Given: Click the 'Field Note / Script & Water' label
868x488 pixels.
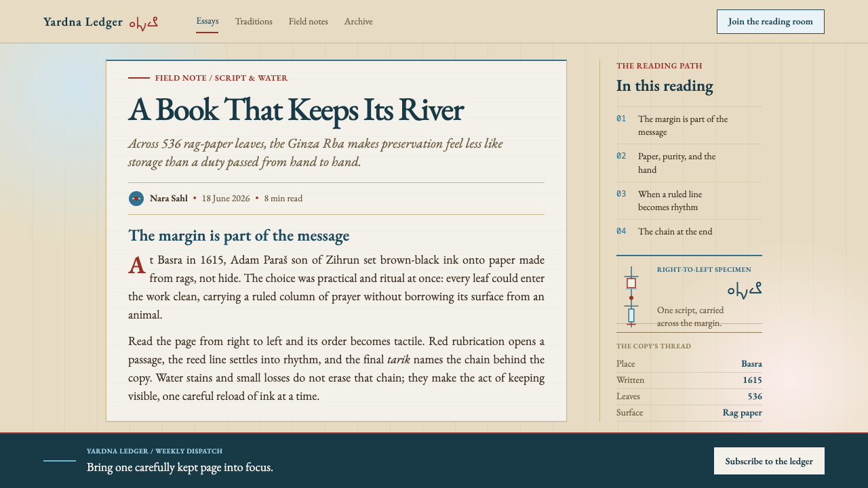Looking at the screenshot, I should click(221, 78).
